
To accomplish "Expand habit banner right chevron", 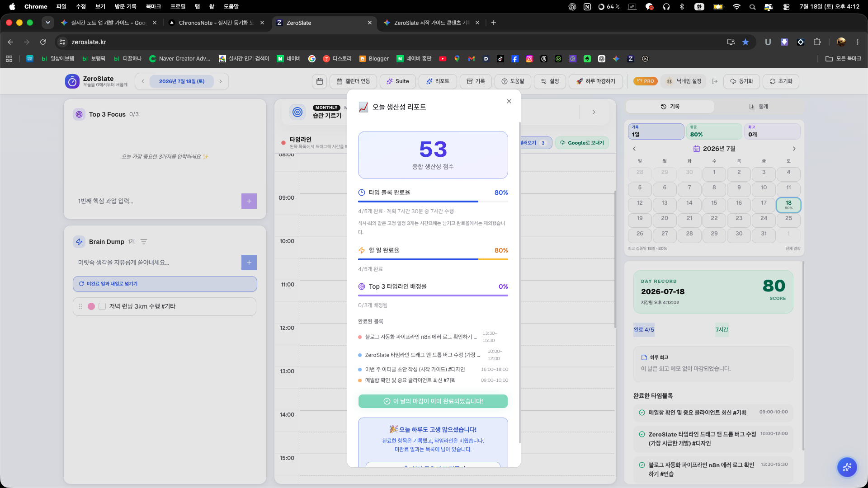I will click(594, 112).
